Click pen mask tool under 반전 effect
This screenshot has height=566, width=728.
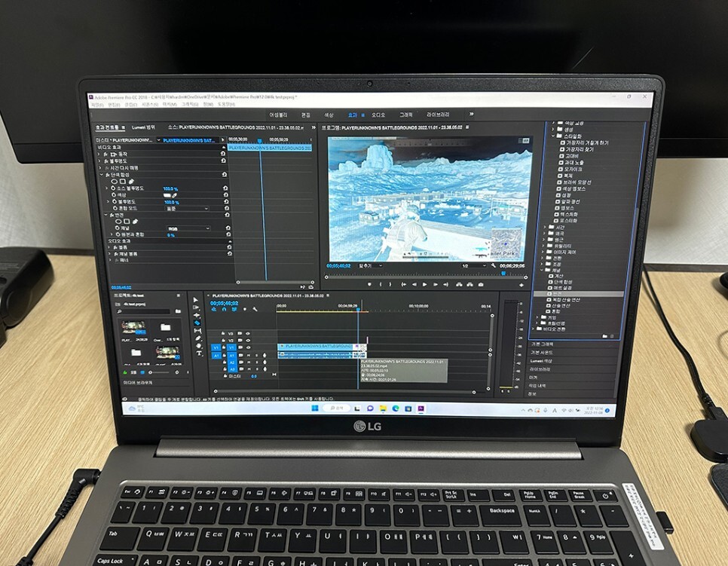click(135, 222)
